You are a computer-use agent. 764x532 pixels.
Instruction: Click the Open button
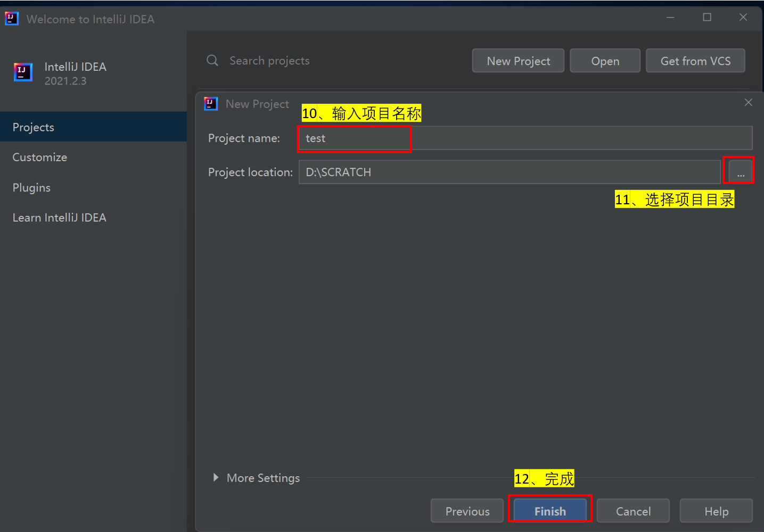605,61
